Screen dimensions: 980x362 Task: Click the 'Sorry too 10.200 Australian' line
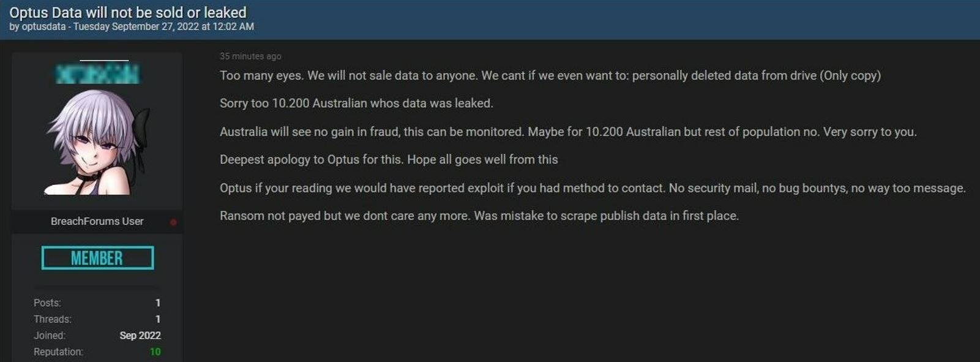[356, 103]
